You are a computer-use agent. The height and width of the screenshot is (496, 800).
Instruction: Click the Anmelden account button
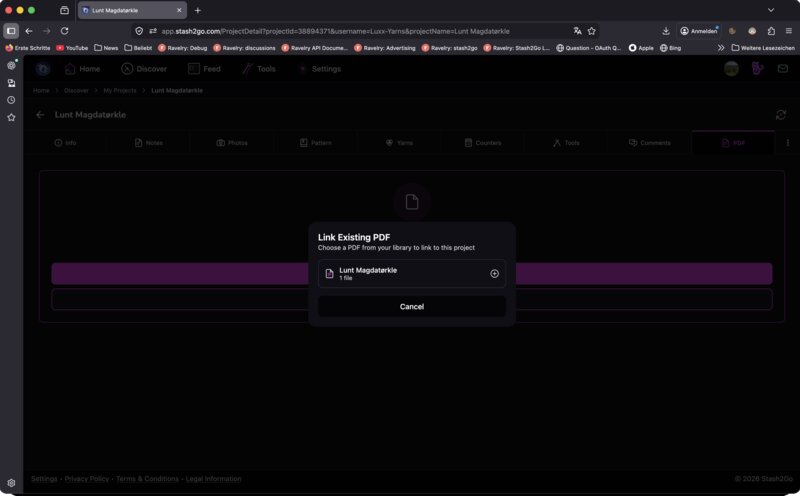(699, 31)
